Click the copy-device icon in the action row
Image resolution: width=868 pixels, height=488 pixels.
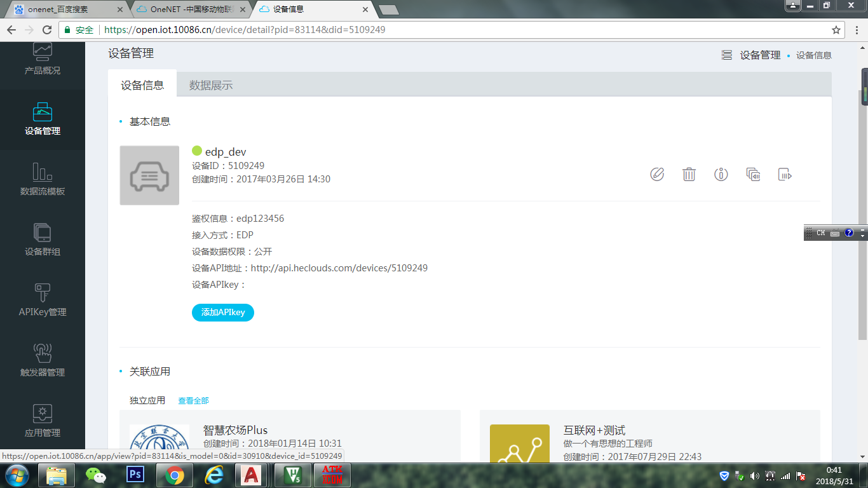753,174
